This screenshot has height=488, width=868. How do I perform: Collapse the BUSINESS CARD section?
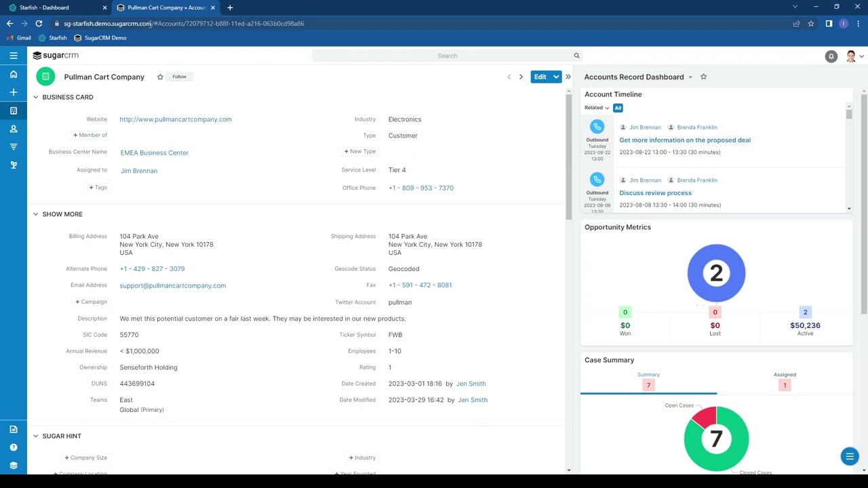pos(36,97)
